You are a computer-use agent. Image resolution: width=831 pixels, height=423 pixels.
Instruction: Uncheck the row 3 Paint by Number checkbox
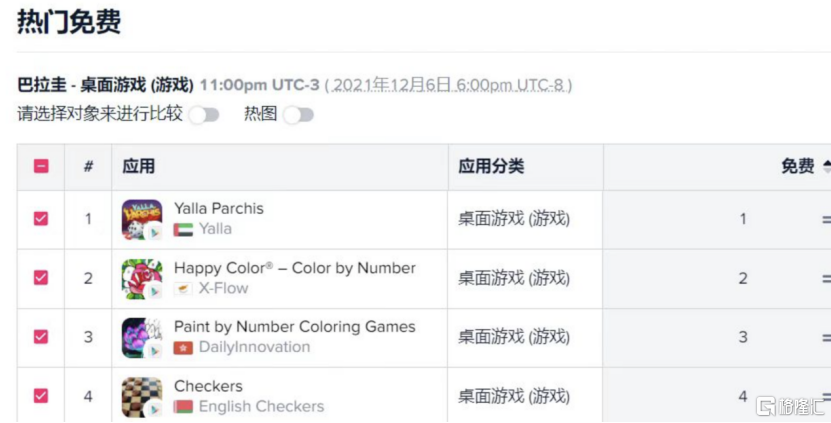(41, 337)
